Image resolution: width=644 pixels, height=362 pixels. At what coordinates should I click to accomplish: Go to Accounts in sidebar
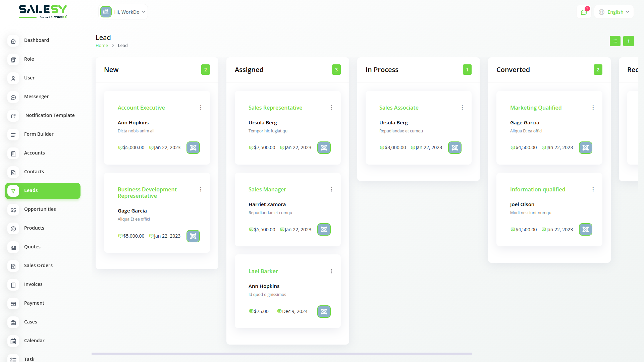[x=34, y=153]
